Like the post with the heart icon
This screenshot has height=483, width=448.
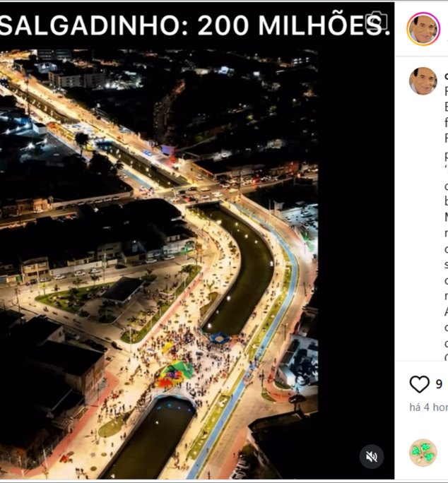[x=419, y=384]
